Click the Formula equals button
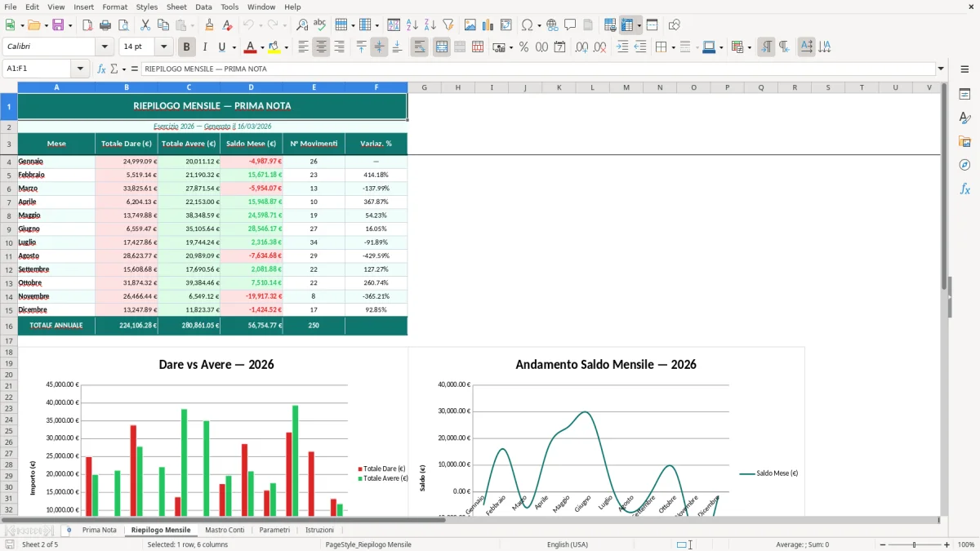 pyautogui.click(x=135, y=69)
